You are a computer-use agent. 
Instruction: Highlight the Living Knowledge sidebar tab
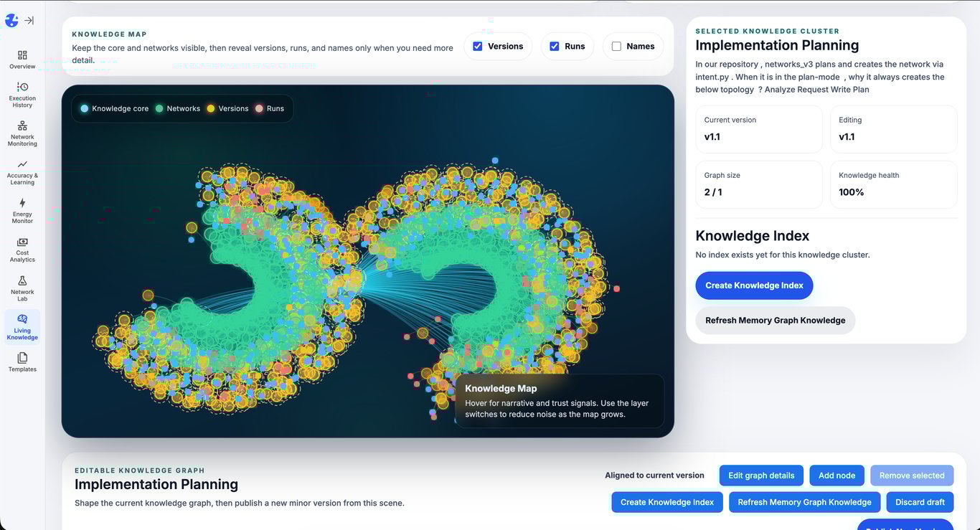pos(22,327)
